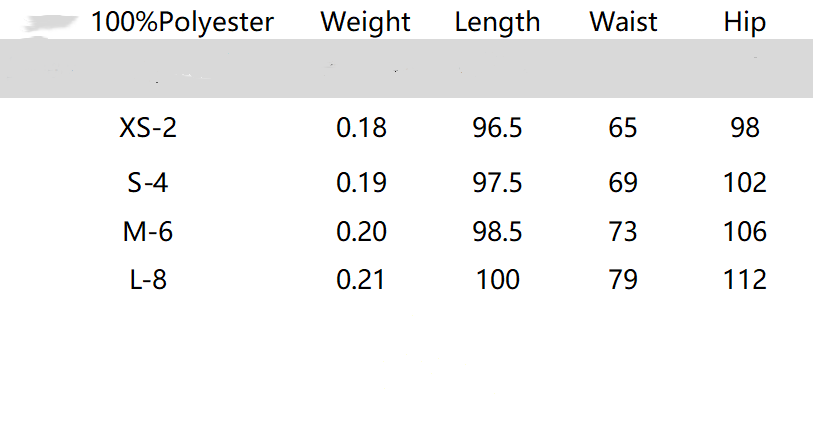Select the M-6 size row label
This screenshot has height=423, width=813.
148,232
